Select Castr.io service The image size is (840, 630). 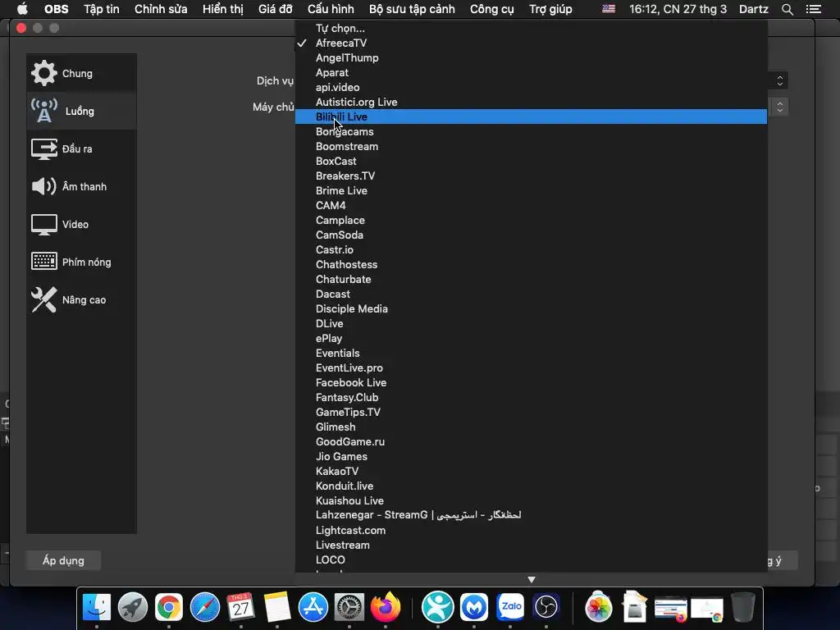point(531,249)
